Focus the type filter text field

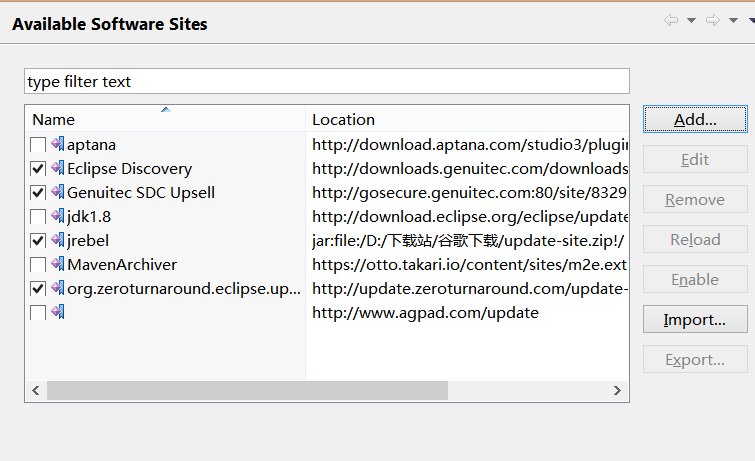327,81
